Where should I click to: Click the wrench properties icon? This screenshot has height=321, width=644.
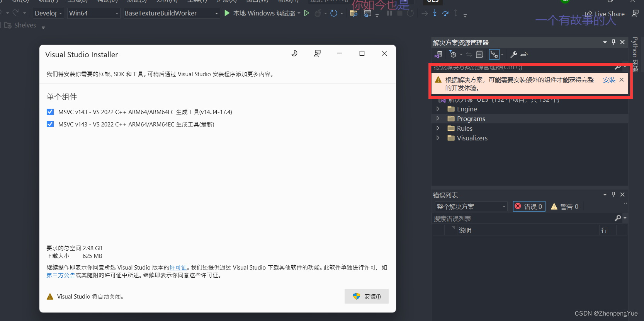coord(513,55)
